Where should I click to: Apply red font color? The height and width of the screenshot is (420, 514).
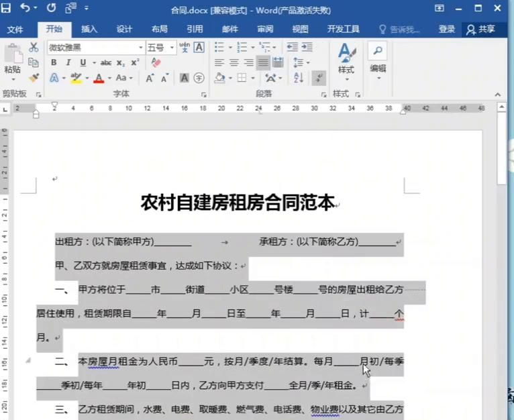pos(99,78)
